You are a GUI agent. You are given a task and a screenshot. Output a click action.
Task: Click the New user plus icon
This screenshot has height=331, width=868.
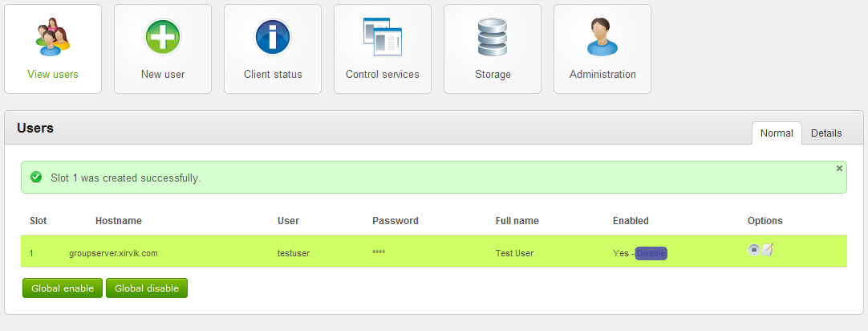coord(163,37)
